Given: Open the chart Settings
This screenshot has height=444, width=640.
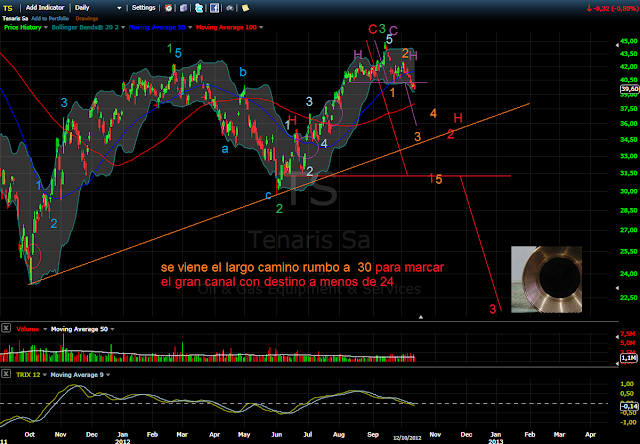Looking at the screenshot, I should [143, 8].
